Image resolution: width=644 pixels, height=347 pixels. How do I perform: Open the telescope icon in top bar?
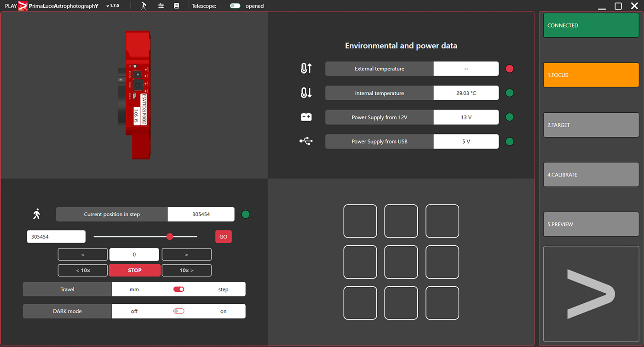coord(144,6)
